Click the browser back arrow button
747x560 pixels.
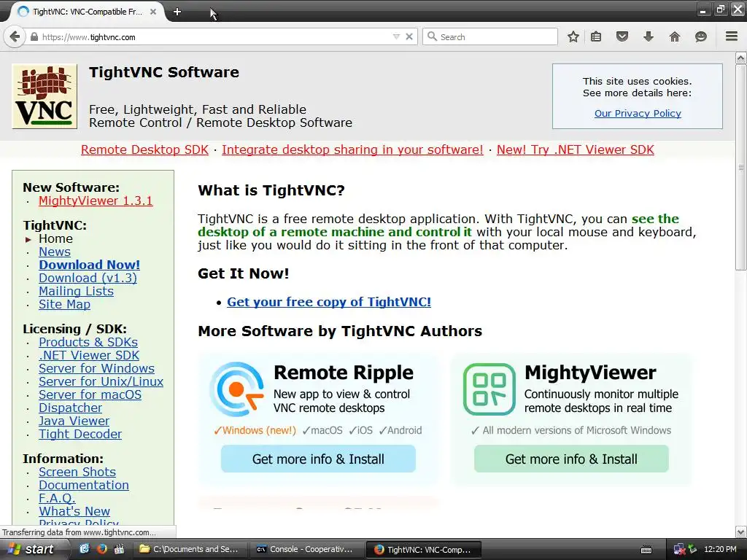tap(15, 36)
